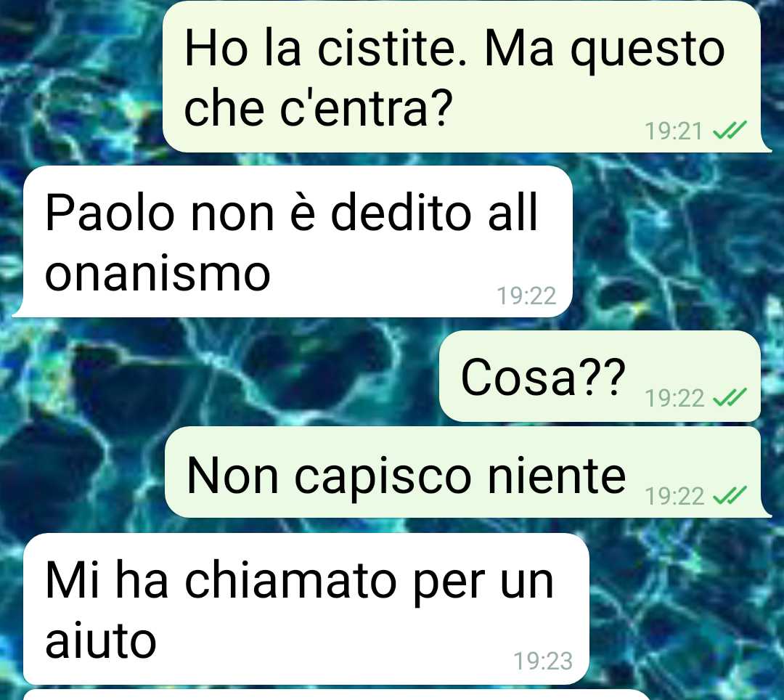The width and height of the screenshot is (784, 700).
Task: Select the "Cosa??" sent message bubble
Action: coord(600,376)
